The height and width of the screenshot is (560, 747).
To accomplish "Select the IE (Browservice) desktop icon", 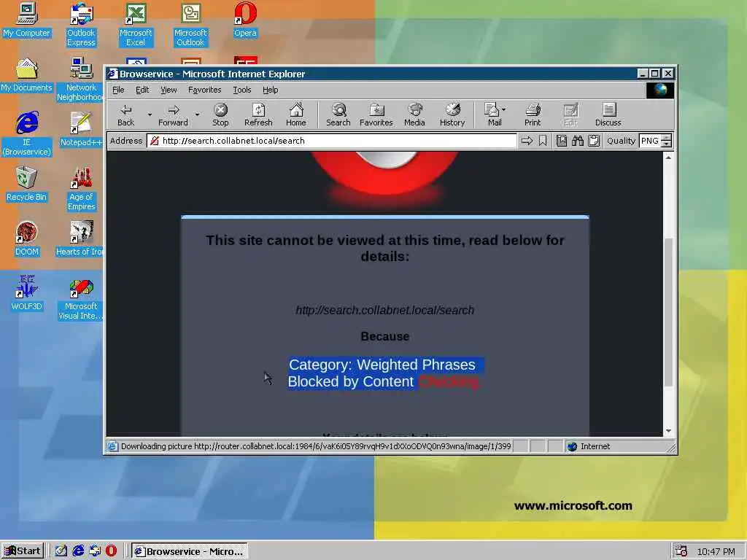I will coord(27,134).
